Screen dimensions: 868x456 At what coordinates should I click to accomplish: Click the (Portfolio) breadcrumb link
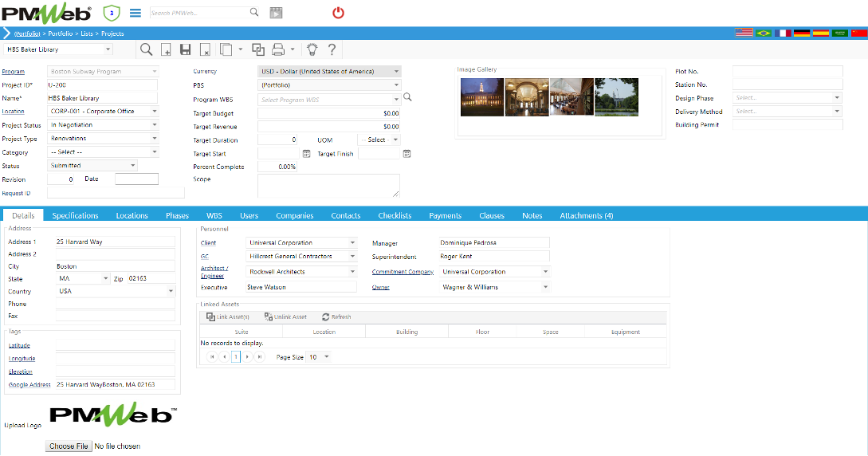tap(27, 33)
